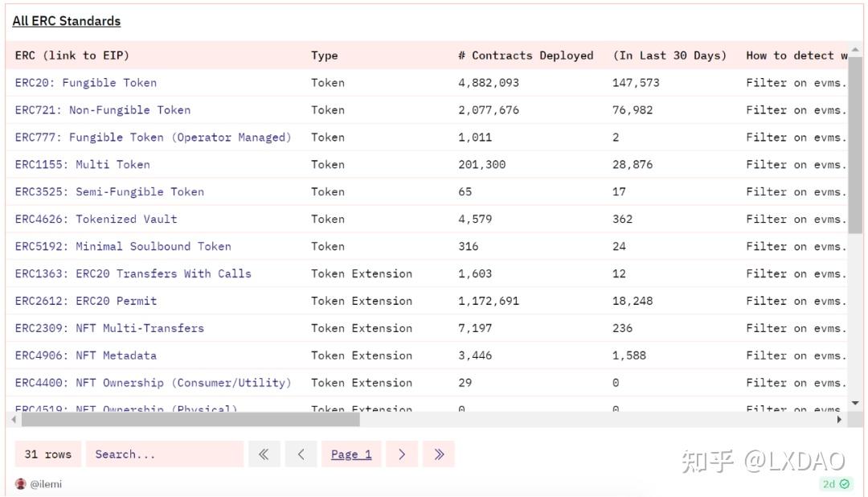
Task: Go to the previous page arrow
Action: [x=301, y=454]
